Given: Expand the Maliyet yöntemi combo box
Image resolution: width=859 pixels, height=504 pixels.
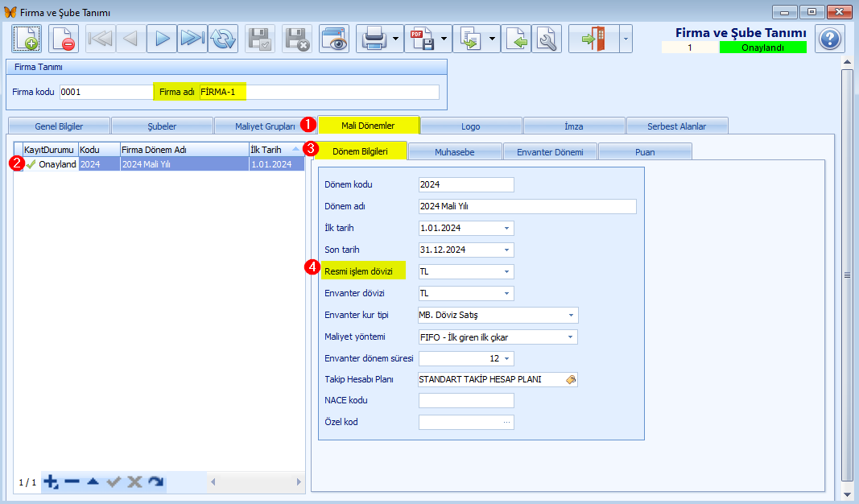Looking at the screenshot, I should (x=571, y=337).
